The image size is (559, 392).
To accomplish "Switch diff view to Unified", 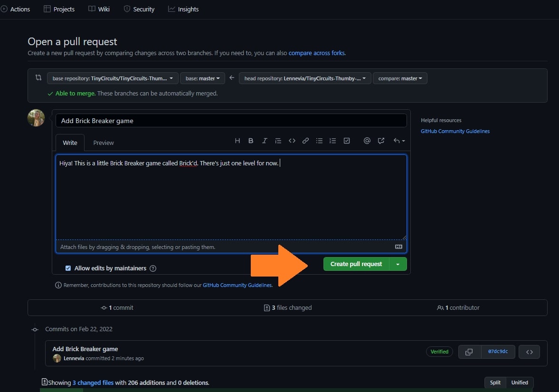I will (519, 382).
